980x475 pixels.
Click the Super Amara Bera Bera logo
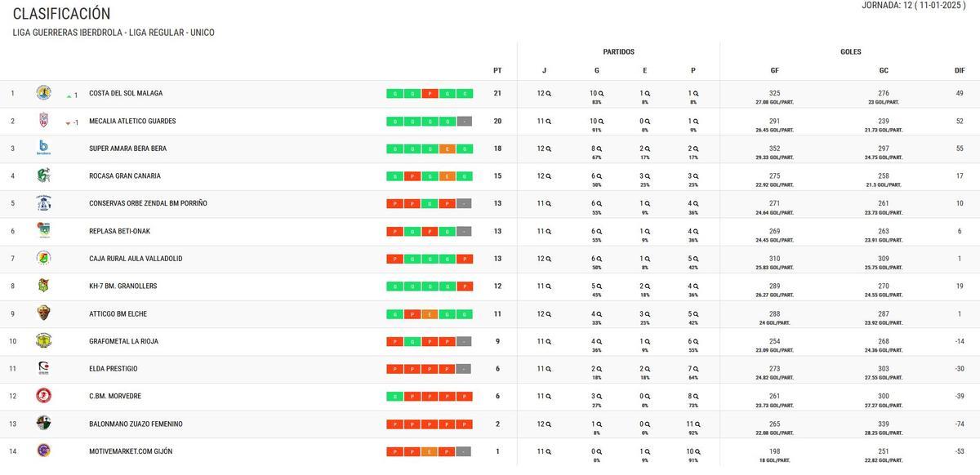43,148
